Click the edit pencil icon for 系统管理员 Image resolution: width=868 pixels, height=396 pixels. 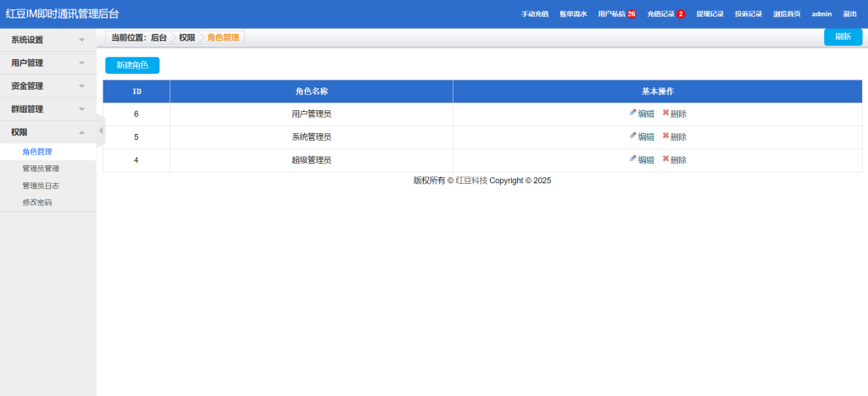(x=632, y=136)
